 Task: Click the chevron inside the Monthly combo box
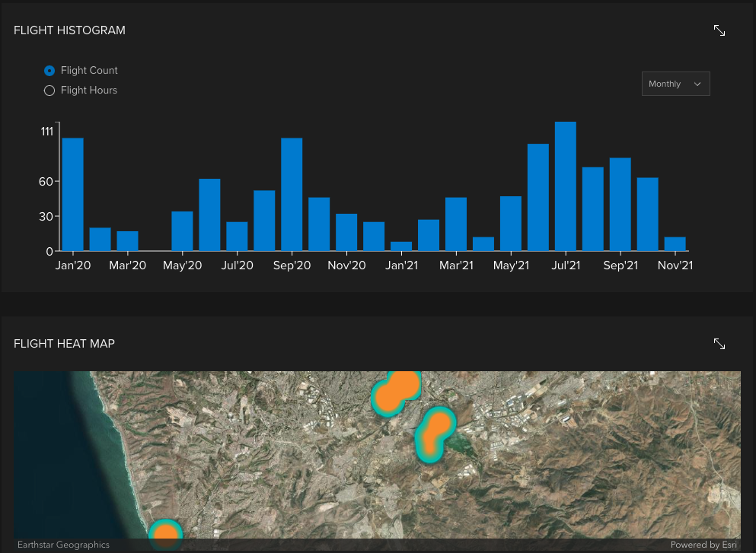[698, 84]
